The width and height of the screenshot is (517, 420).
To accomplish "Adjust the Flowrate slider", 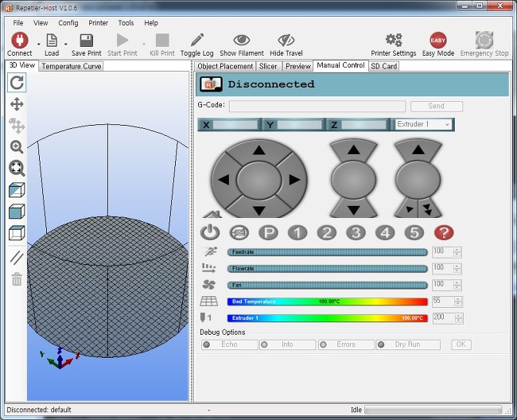I will point(327,269).
